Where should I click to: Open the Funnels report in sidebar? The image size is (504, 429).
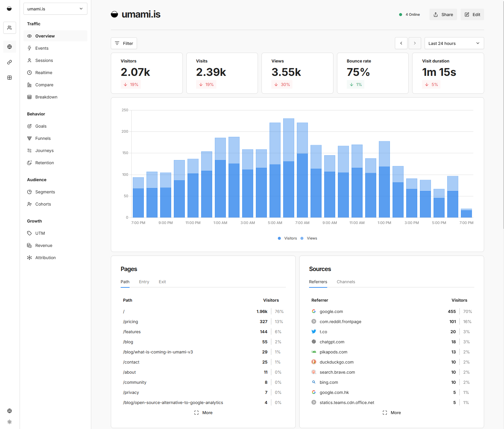(43, 138)
